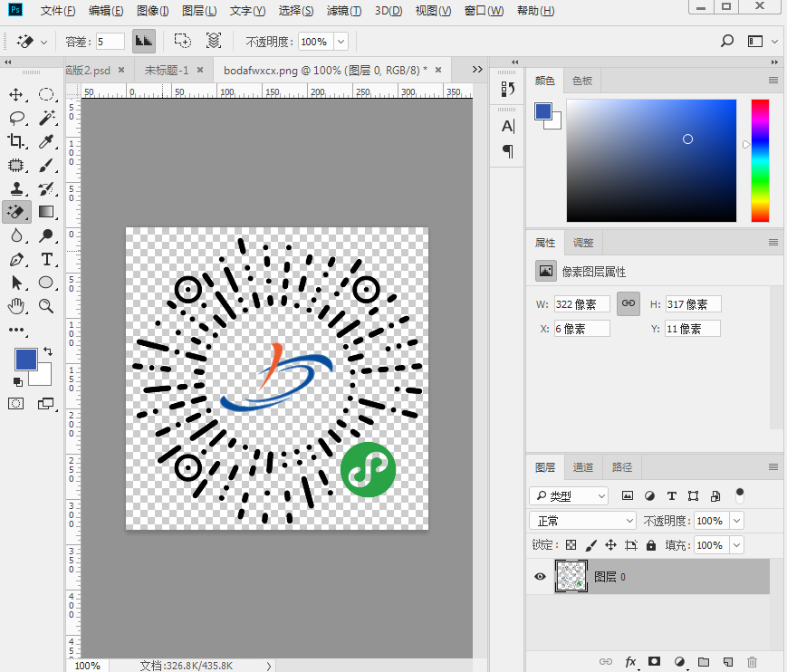Image resolution: width=787 pixels, height=672 pixels.
Task: Open the collapsed Character panel icon
Action: [507, 126]
